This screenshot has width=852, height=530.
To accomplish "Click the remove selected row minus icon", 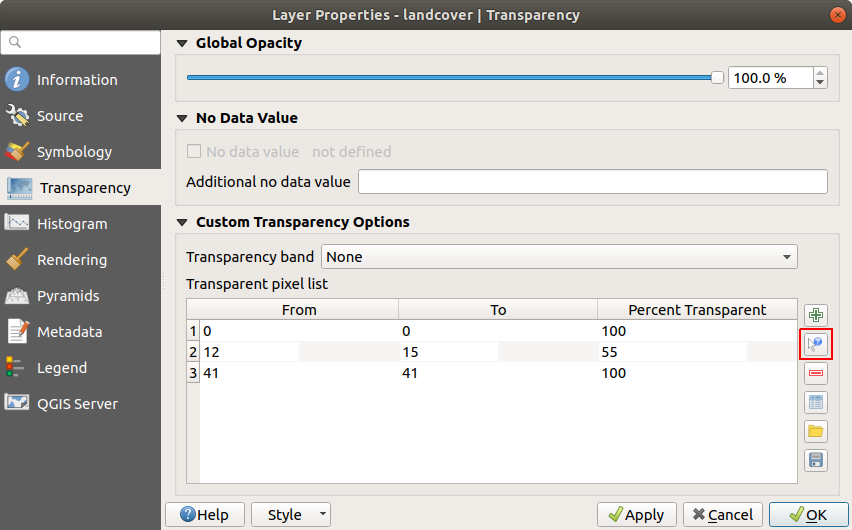I will point(816,374).
